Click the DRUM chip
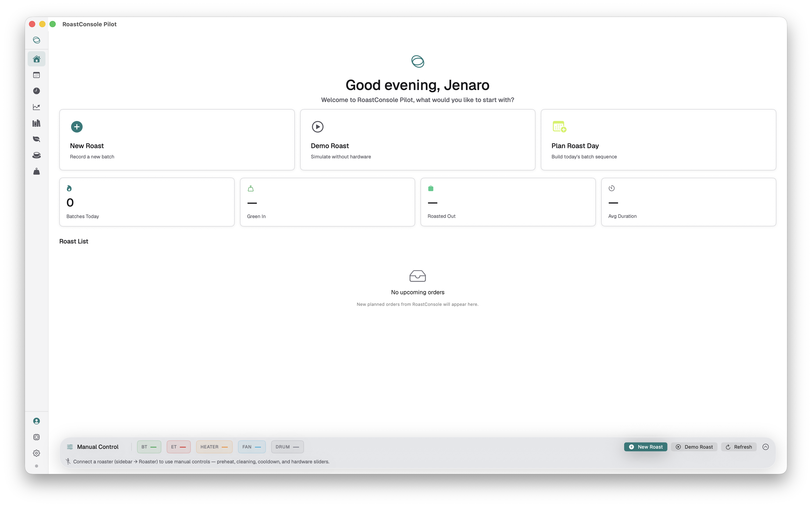The image size is (812, 507). (287, 447)
